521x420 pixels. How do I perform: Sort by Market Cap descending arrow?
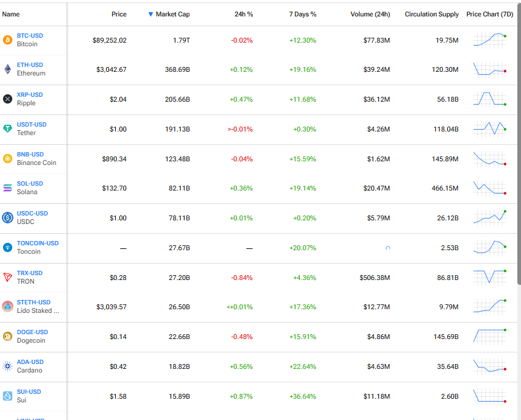151,14
